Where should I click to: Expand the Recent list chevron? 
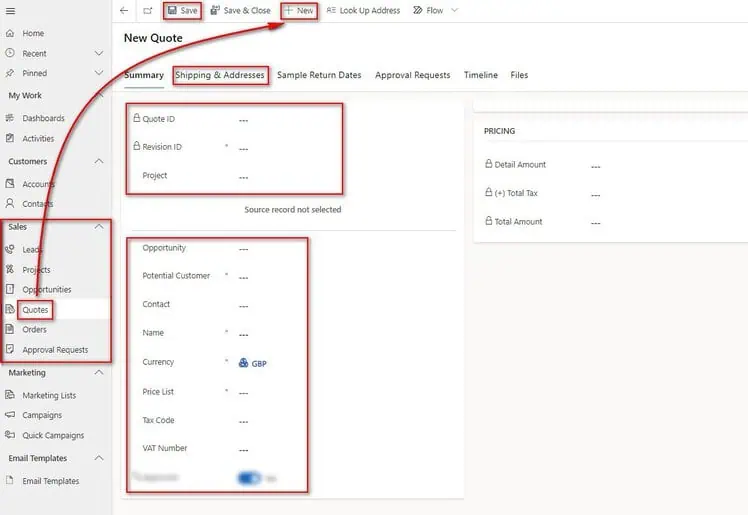[99, 53]
